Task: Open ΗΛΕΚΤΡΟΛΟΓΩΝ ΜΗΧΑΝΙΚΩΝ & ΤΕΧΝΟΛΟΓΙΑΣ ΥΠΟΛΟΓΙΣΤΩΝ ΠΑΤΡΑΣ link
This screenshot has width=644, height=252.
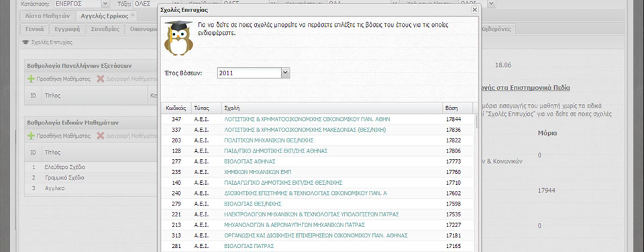Action: point(311,214)
